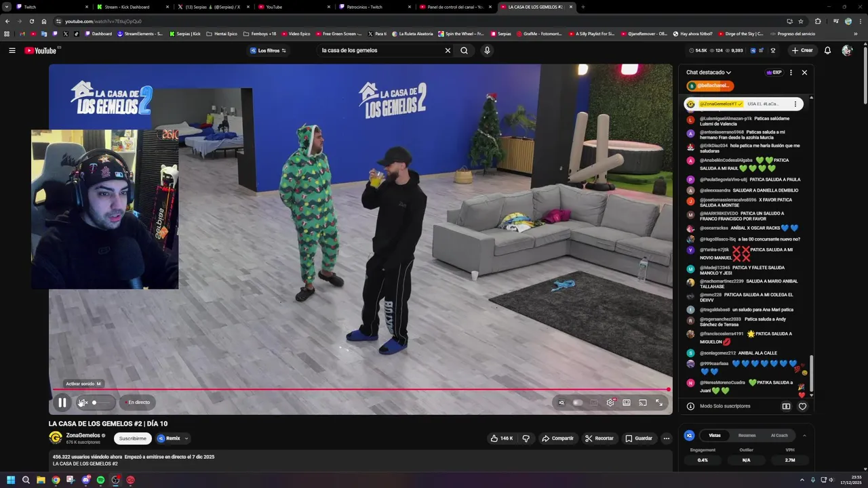Save the video with Guardar
This screenshot has height=488, width=868.
pos(639,439)
